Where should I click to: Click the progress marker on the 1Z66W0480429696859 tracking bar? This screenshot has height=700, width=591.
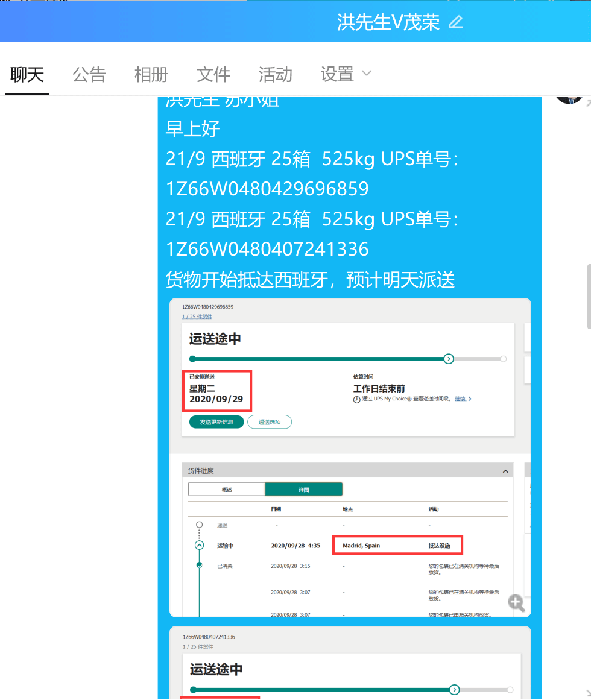449,359
